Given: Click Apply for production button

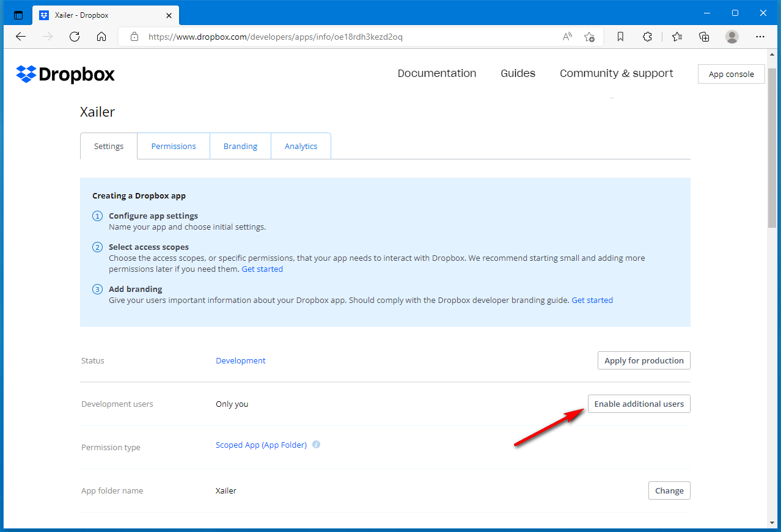Looking at the screenshot, I should click(x=644, y=360).
